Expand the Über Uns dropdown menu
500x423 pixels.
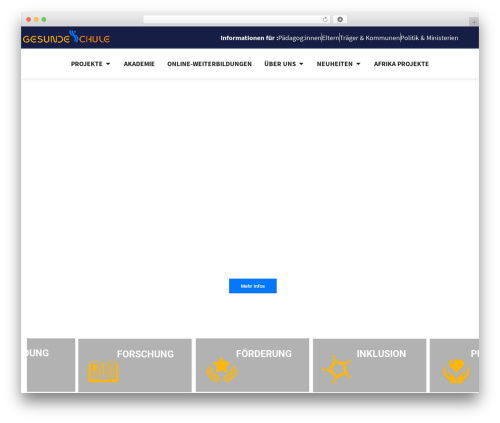tap(284, 64)
